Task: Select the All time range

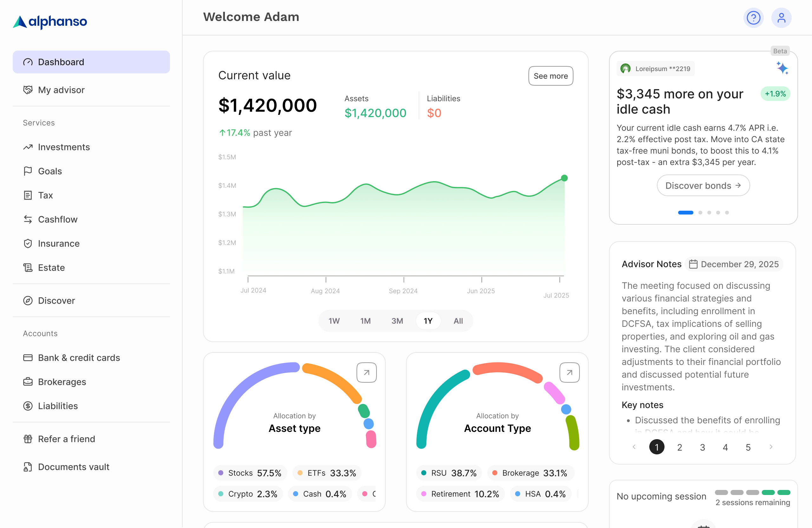Action: point(458,321)
